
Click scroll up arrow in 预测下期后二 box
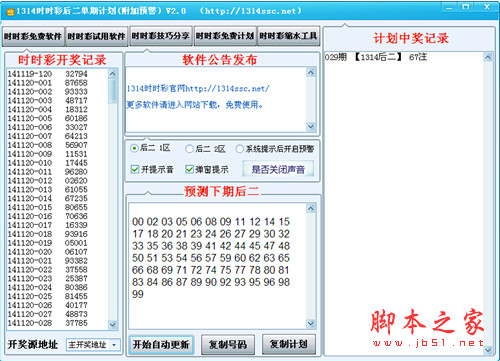tap(311, 209)
